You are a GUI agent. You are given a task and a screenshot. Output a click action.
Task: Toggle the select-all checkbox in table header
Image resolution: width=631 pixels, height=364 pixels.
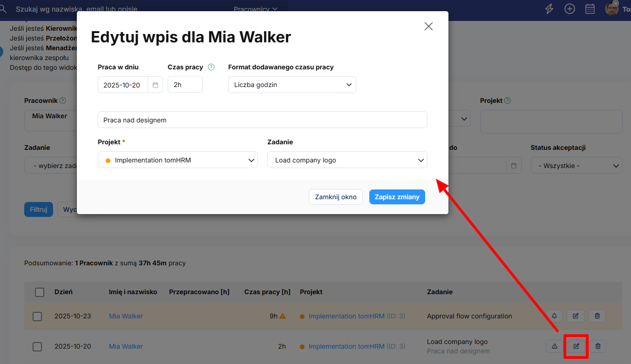coord(40,292)
